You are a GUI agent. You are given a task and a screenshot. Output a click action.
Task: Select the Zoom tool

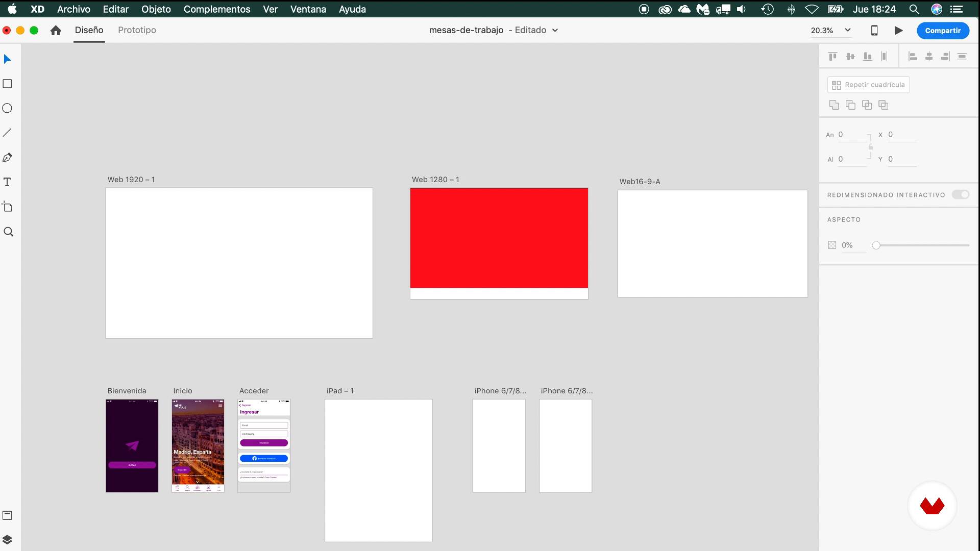tap(8, 232)
